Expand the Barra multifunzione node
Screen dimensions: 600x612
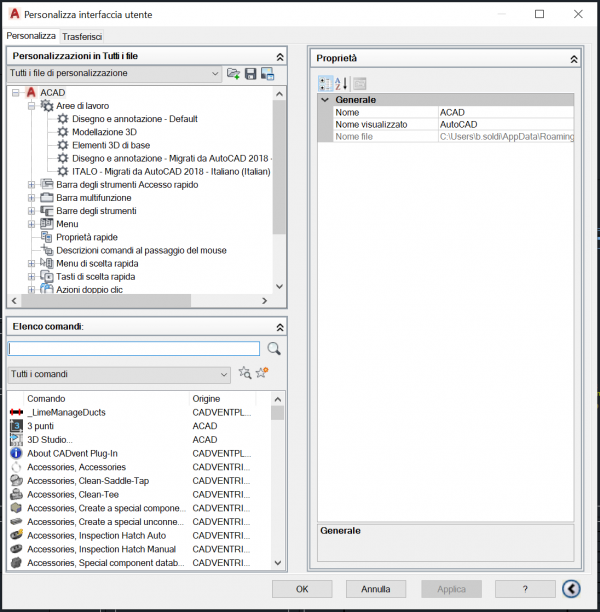[31, 198]
